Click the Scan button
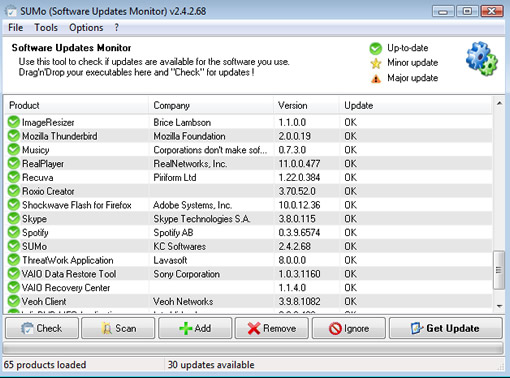The width and height of the screenshot is (510, 378). 118,328
